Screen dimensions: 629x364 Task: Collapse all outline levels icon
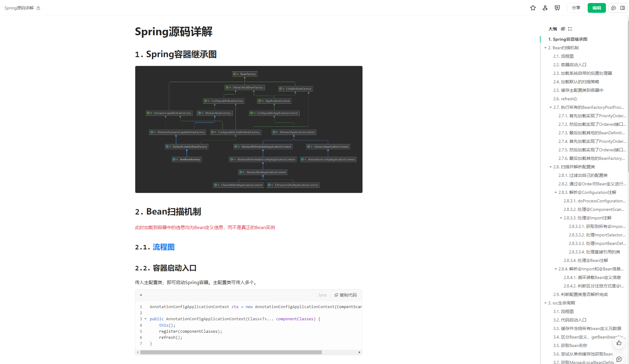[570, 29]
